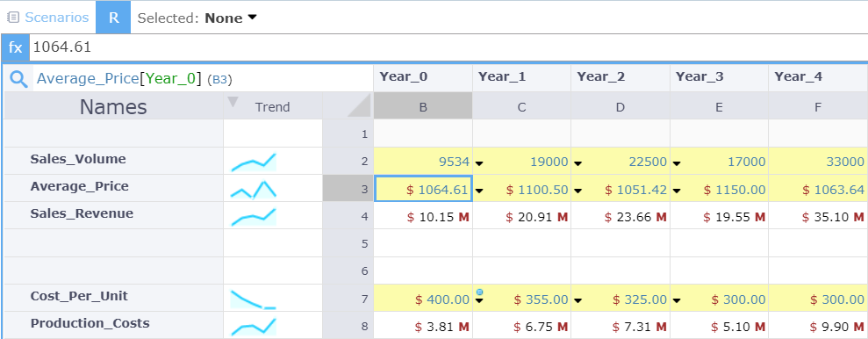This screenshot has width=868, height=339.
Task: Click the magnifier search icon
Action: [x=18, y=79]
